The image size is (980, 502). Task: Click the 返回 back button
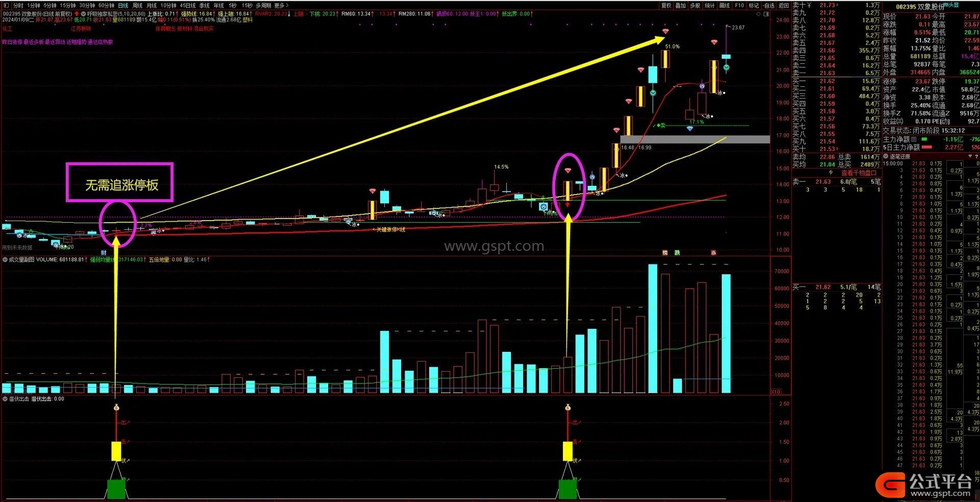[783, 6]
